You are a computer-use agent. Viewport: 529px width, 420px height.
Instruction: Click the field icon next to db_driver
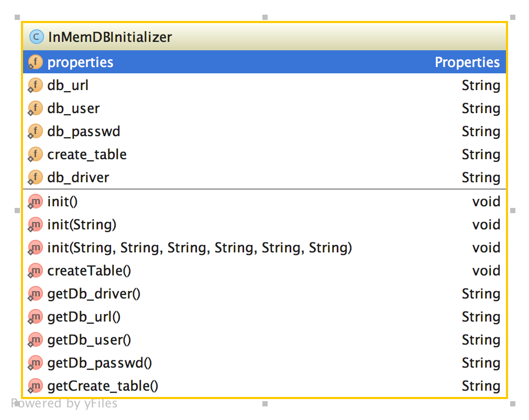point(35,178)
